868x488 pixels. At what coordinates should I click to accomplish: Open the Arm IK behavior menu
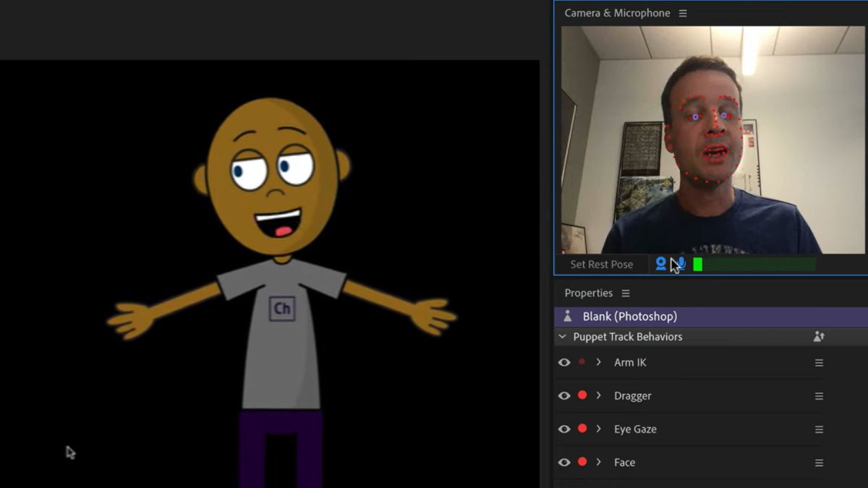[819, 363]
